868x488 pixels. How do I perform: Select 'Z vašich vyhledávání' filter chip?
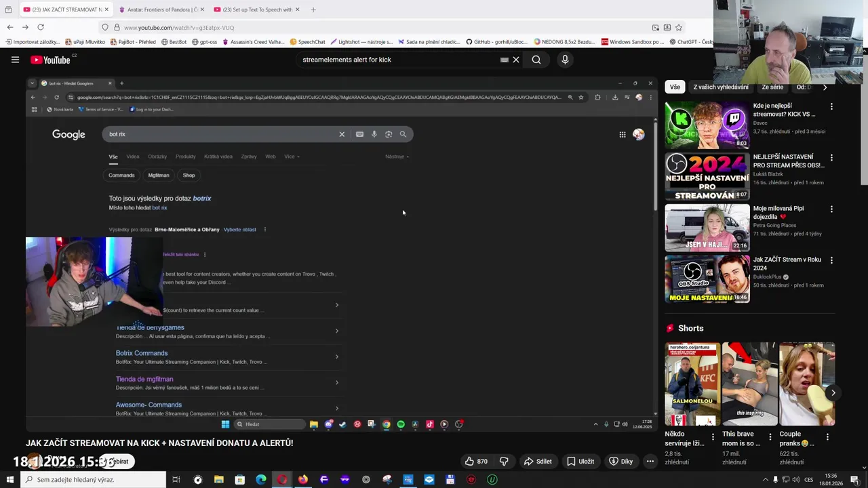720,87
